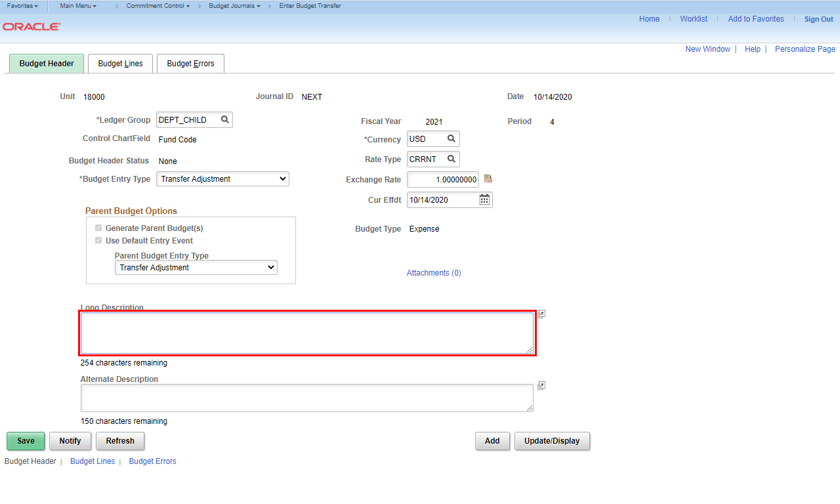This screenshot has width=840, height=504.
Task: Click the Oracle logo
Action: [x=31, y=27]
